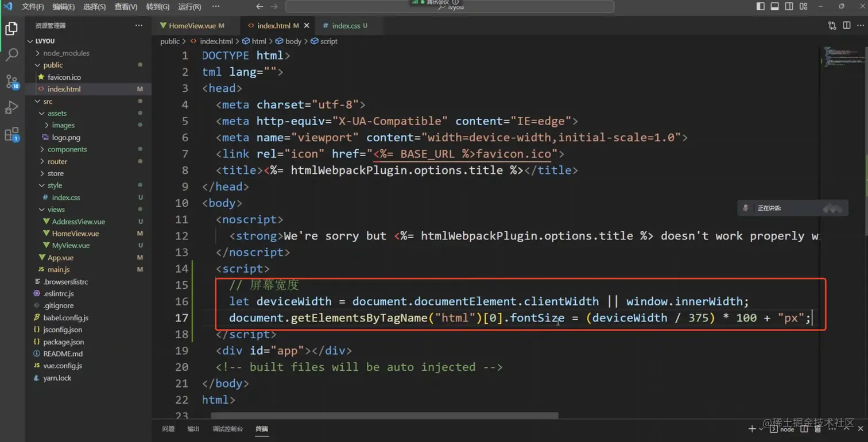Viewport: 868px width, 442px height.
Task: Collapse the src folder
Action: pos(88,101)
